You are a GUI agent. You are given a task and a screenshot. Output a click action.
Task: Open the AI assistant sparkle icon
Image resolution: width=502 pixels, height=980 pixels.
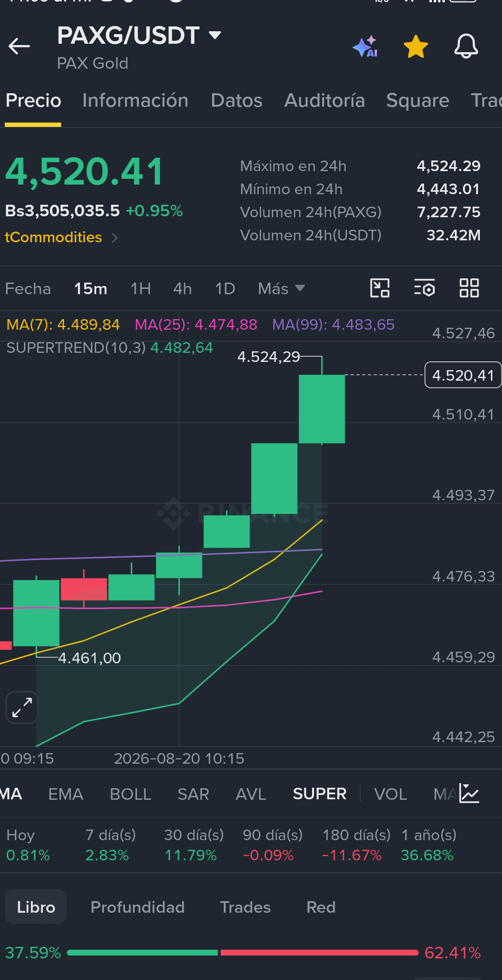[x=365, y=47]
